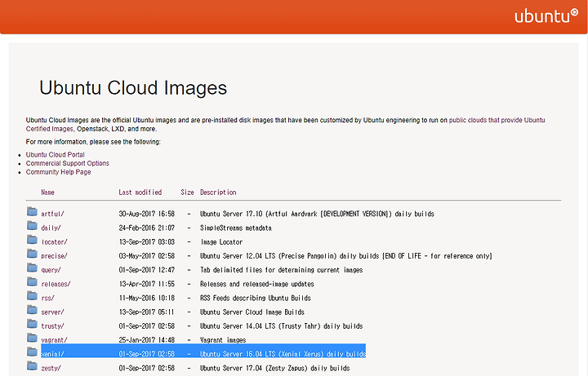Click the date 30-Aug-2017 16:58
This screenshot has width=588, height=376.
point(147,214)
